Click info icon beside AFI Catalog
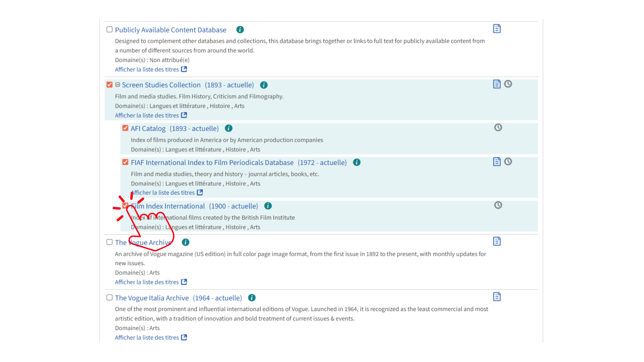Image resolution: width=644 pixels, height=362 pixels. [x=228, y=128]
